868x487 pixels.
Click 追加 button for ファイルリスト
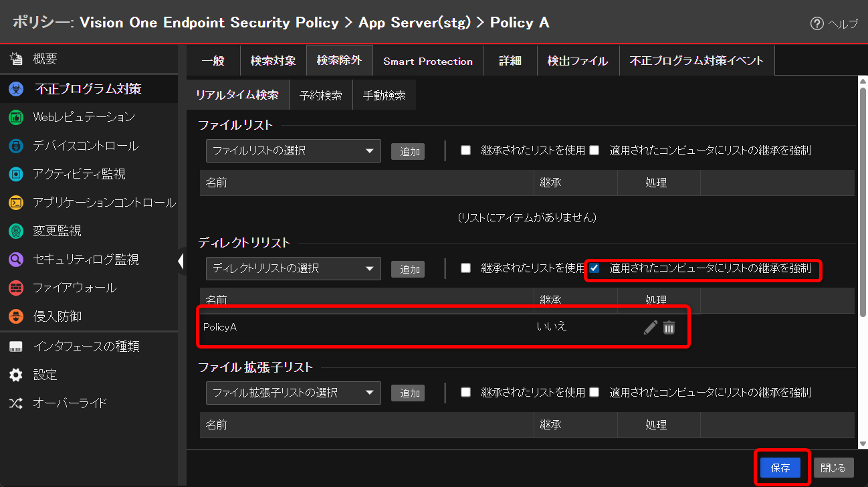pyautogui.click(x=408, y=152)
